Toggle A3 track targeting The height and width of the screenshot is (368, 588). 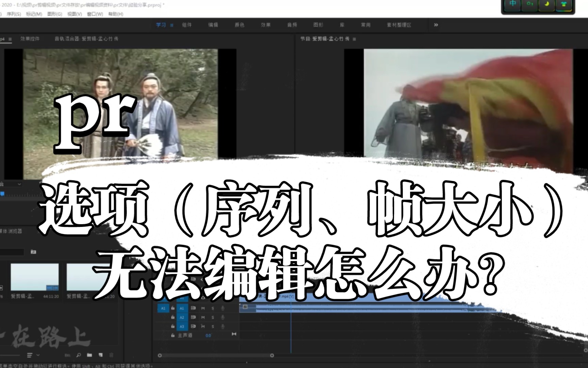pos(182,326)
